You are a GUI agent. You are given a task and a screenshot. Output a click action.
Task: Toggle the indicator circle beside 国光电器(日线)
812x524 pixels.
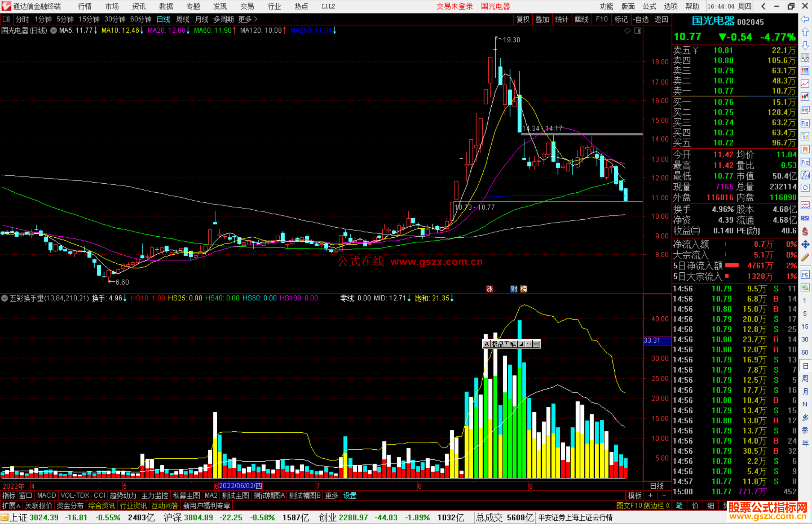[54, 30]
